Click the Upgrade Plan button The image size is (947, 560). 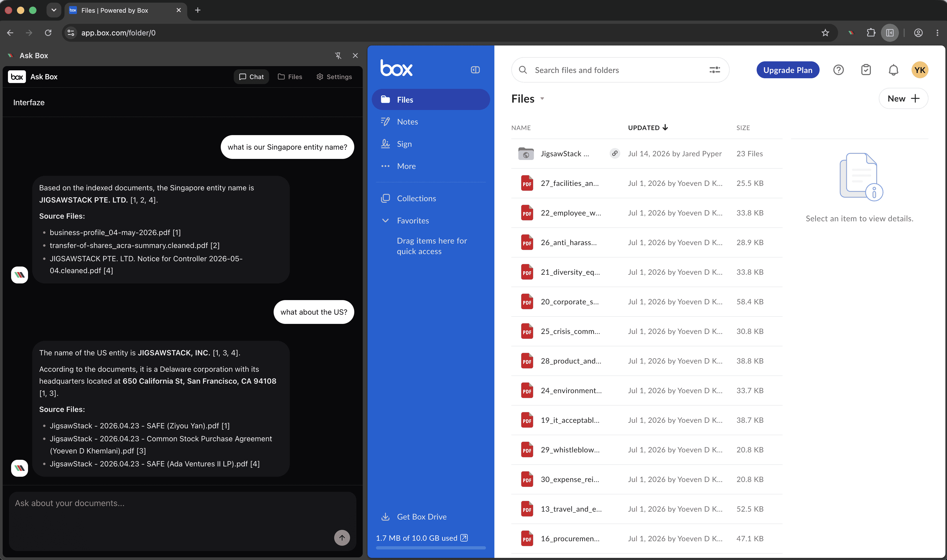[x=787, y=70]
